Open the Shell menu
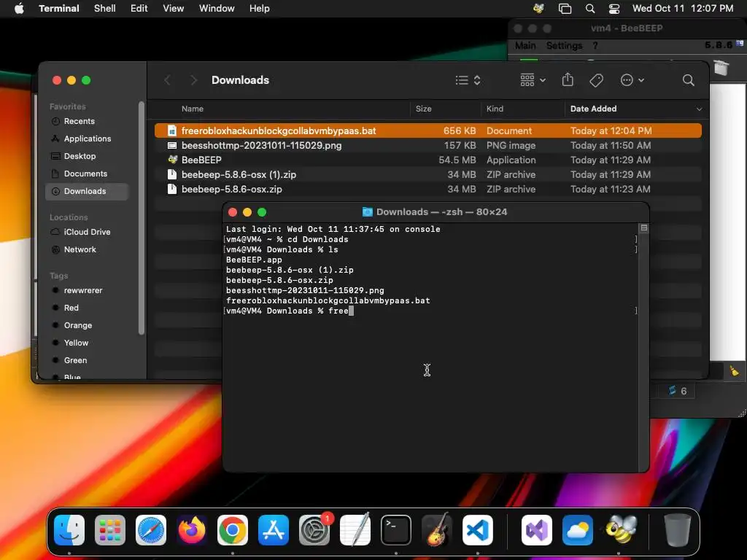Viewport: 747px width, 560px height. pyautogui.click(x=105, y=9)
